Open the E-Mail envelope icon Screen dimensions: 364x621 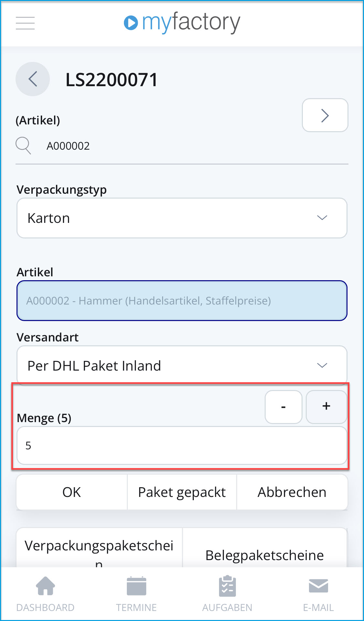pyautogui.click(x=318, y=585)
